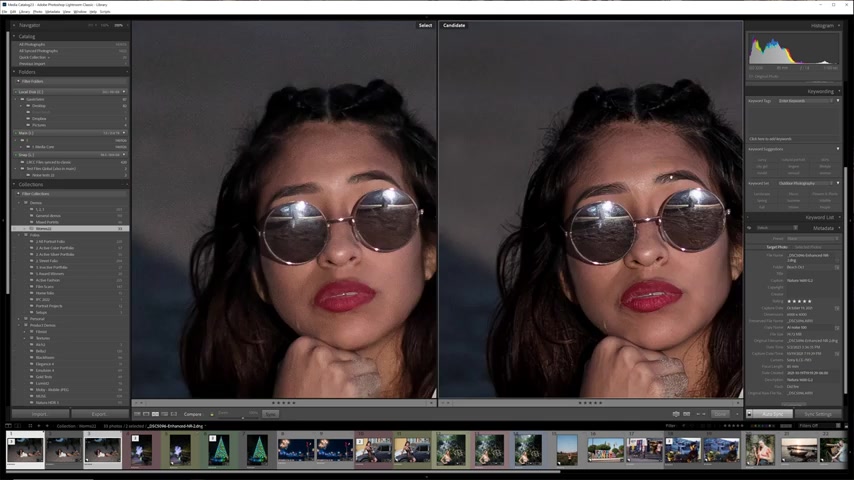
Task: Select Survey view icon in toolbar
Action: tap(165, 414)
